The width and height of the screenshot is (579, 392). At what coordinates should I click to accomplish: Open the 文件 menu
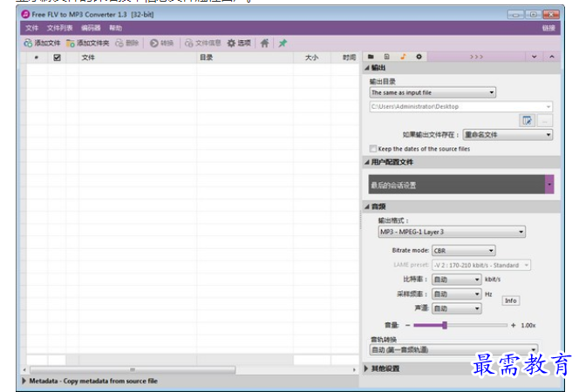click(x=31, y=28)
